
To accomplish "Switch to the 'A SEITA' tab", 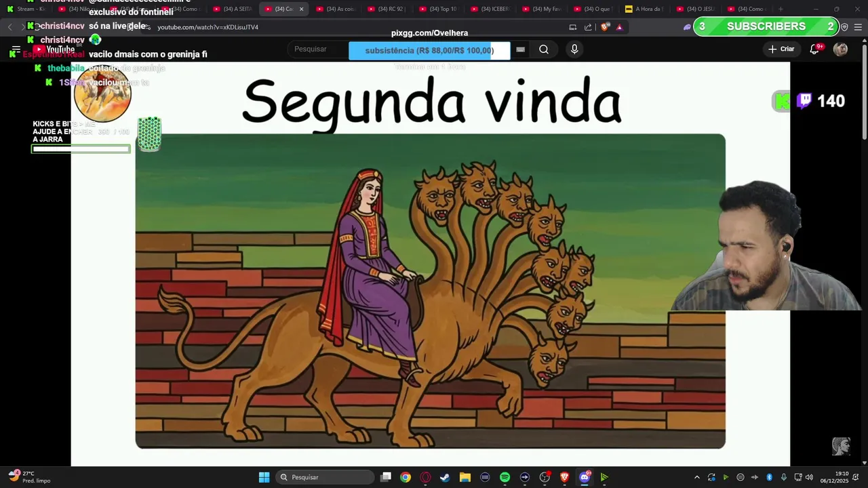I will click(x=233, y=9).
